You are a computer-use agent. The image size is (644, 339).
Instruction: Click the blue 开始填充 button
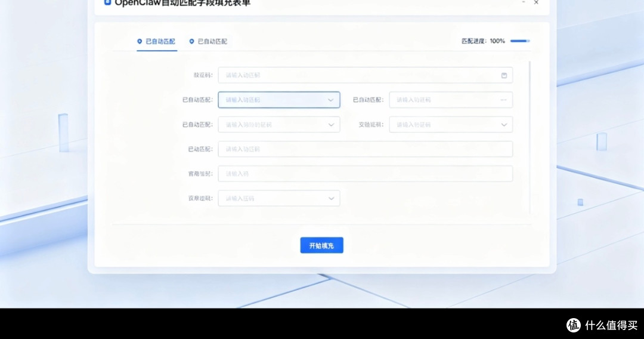[x=321, y=245]
